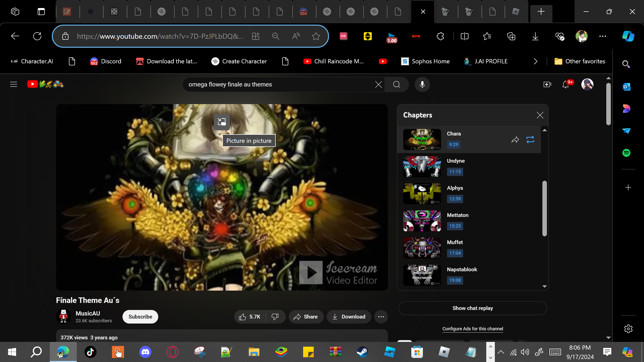This screenshot has width=644, height=362.
Task: Open the Discord bookmark in favorites bar
Action: coord(106,61)
